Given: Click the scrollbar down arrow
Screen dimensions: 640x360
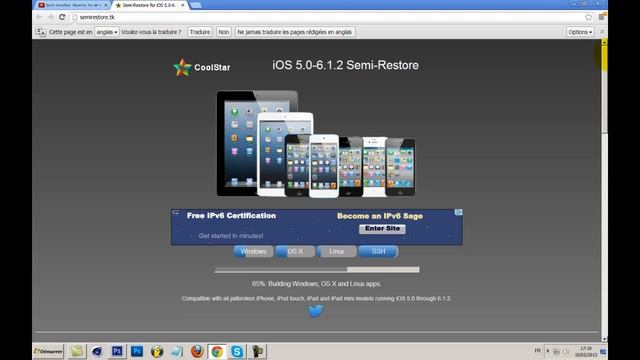Looking at the screenshot, I should point(604,339).
